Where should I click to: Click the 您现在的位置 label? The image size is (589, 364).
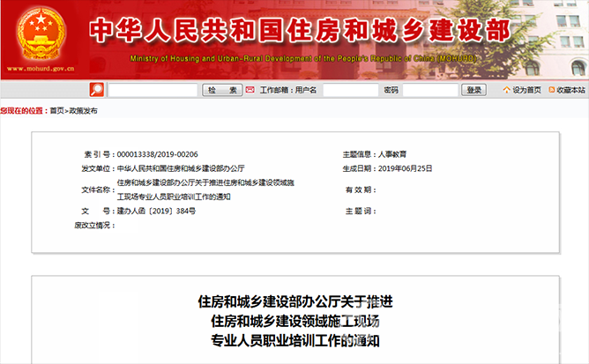23,111
